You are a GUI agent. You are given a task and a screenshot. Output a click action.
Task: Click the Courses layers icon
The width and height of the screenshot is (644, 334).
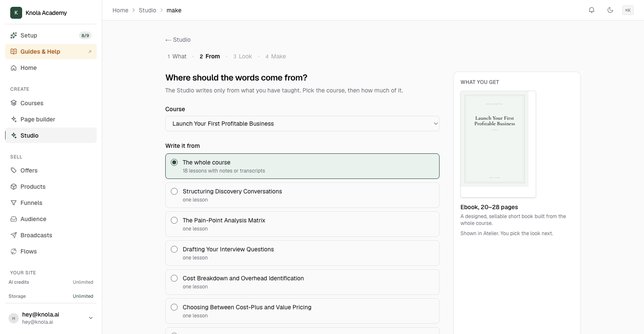click(14, 103)
